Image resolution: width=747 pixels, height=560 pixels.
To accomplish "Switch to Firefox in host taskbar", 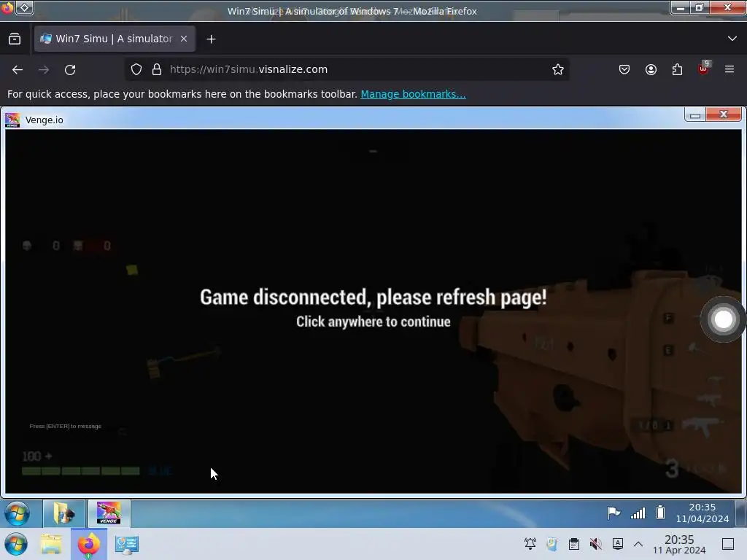I will tap(88, 544).
